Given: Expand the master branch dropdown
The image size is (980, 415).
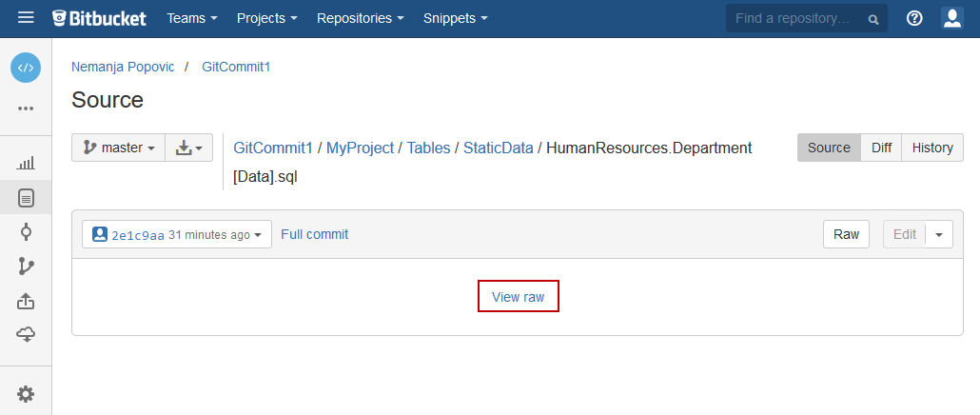Looking at the screenshot, I should click(119, 148).
